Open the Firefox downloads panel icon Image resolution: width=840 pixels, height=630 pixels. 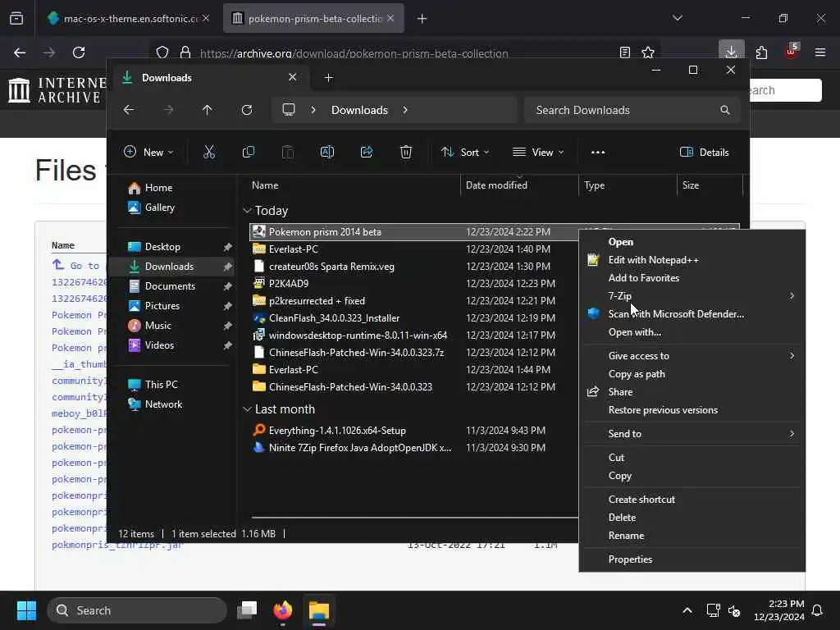(731, 52)
